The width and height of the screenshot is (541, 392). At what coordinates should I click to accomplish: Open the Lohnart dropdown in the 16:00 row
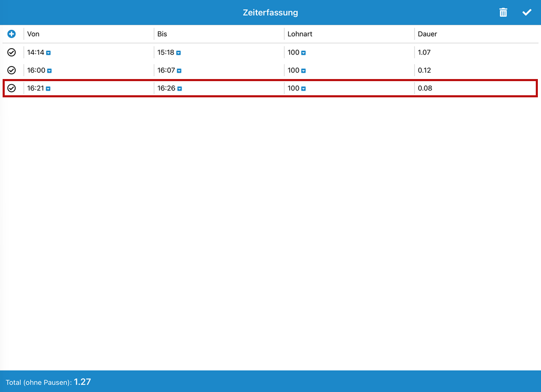point(303,71)
